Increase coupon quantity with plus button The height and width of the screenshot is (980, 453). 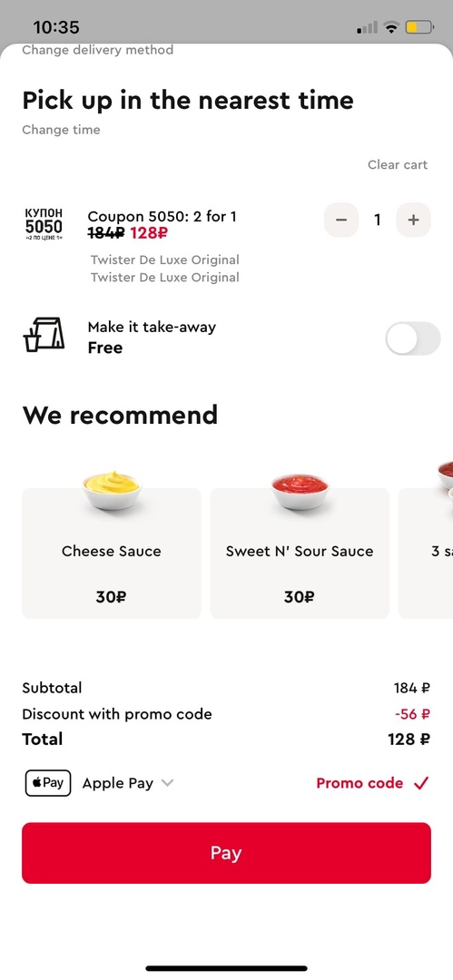pyautogui.click(x=414, y=220)
